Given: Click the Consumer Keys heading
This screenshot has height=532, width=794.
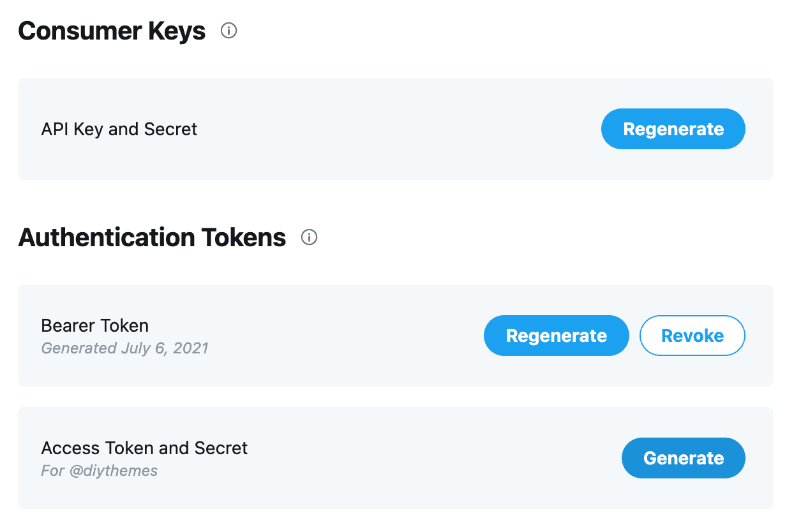Looking at the screenshot, I should click(112, 31).
